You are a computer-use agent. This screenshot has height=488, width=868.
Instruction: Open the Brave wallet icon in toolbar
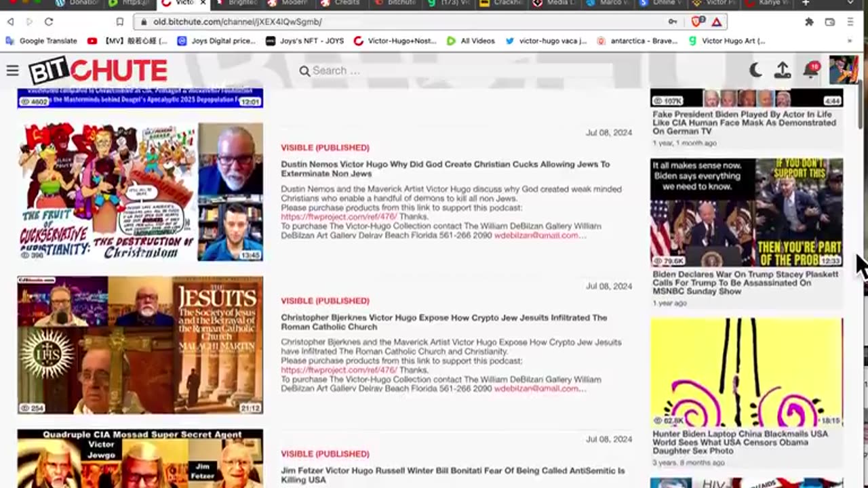(x=829, y=22)
